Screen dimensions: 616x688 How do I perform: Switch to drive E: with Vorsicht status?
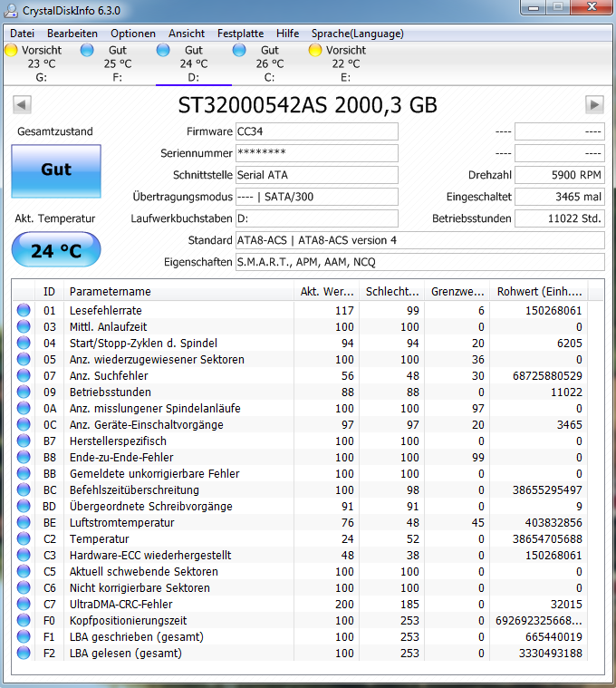pyautogui.click(x=345, y=63)
